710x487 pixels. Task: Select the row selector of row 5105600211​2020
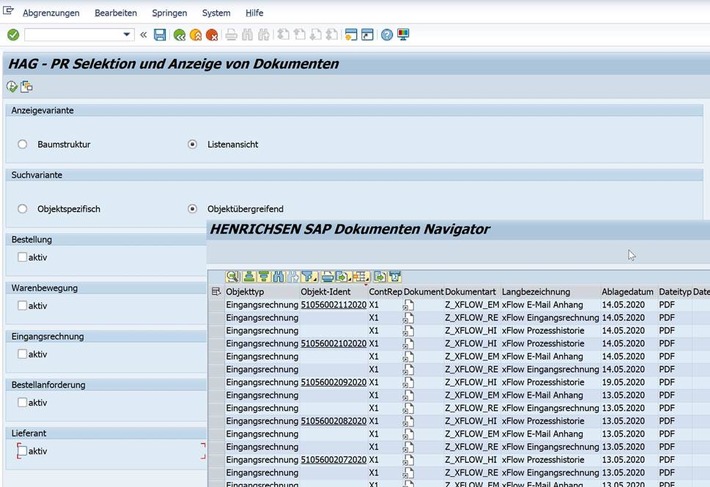(216, 305)
